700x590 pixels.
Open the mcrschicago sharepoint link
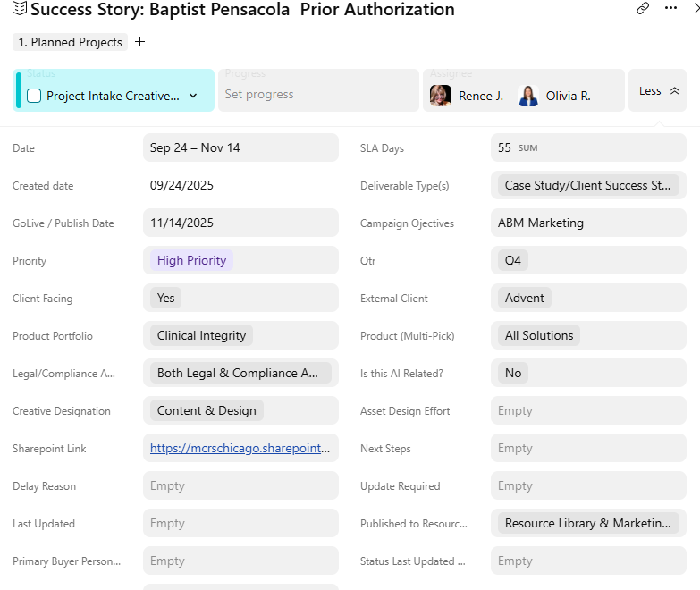point(240,448)
